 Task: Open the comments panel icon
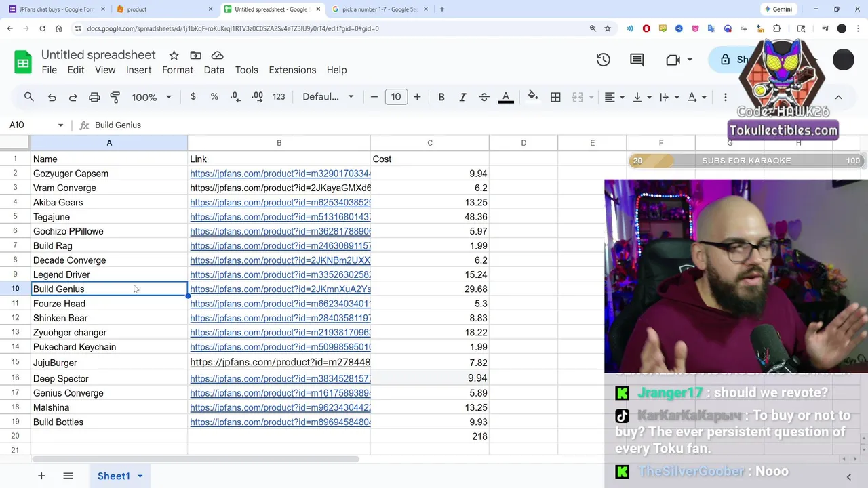(637, 60)
